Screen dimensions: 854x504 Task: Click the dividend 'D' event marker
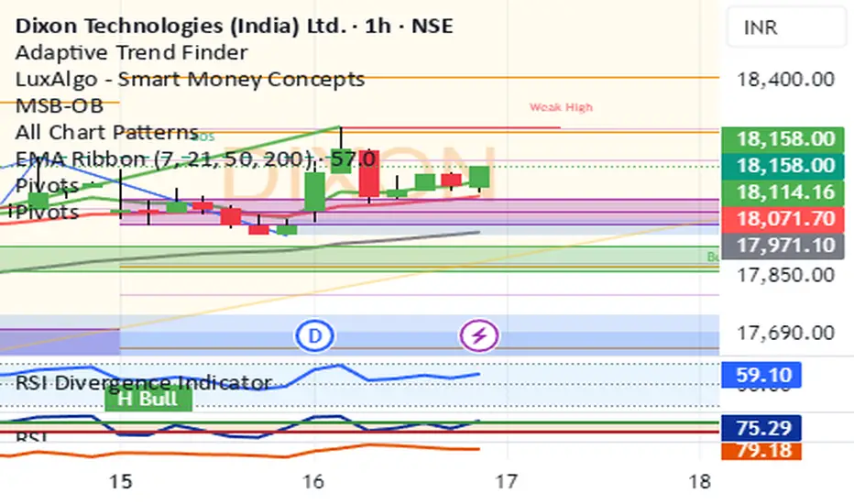point(315,335)
